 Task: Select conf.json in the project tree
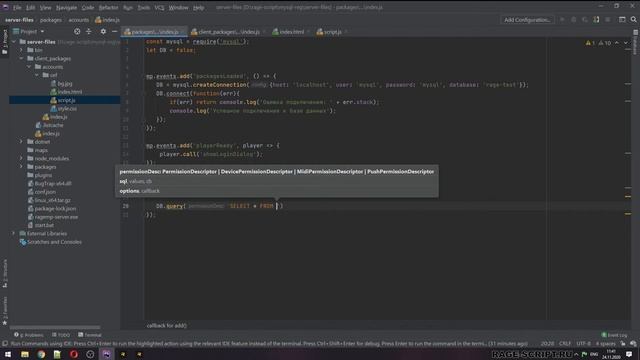coord(45,192)
